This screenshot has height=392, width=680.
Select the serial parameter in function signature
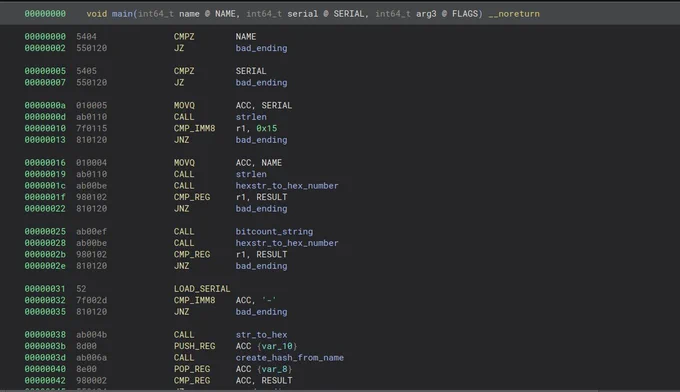tap(303, 14)
